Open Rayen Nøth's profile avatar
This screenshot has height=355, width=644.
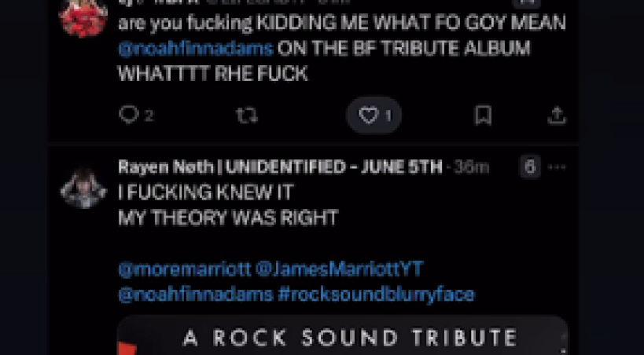coord(84,188)
